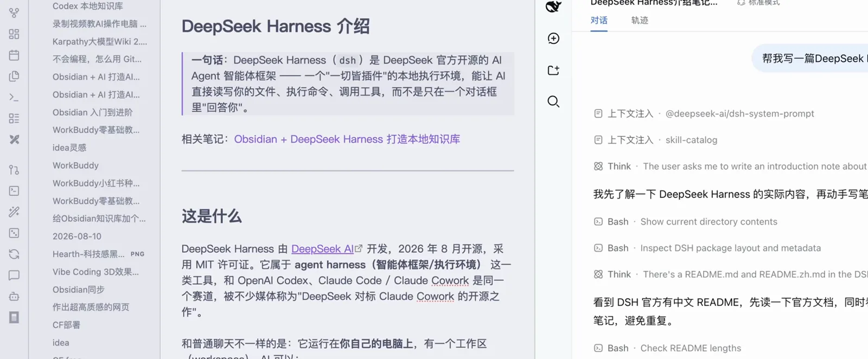
Task: Expand Think step 'There's a README.md and README.zh.md'
Action: (x=730, y=274)
